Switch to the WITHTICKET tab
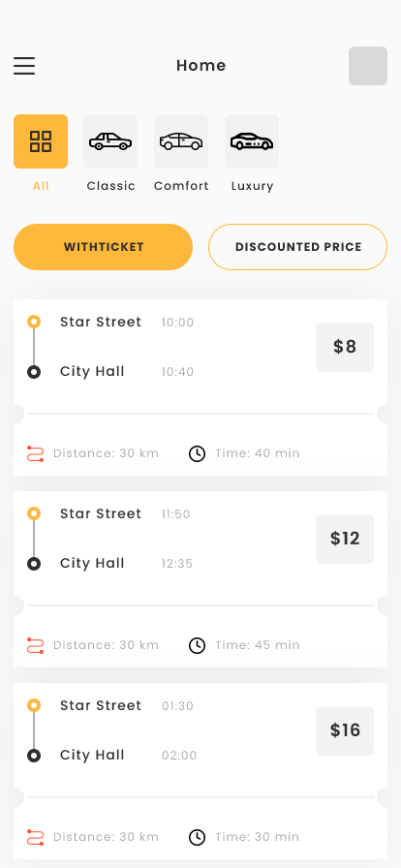The height and width of the screenshot is (868, 401). [x=103, y=247]
